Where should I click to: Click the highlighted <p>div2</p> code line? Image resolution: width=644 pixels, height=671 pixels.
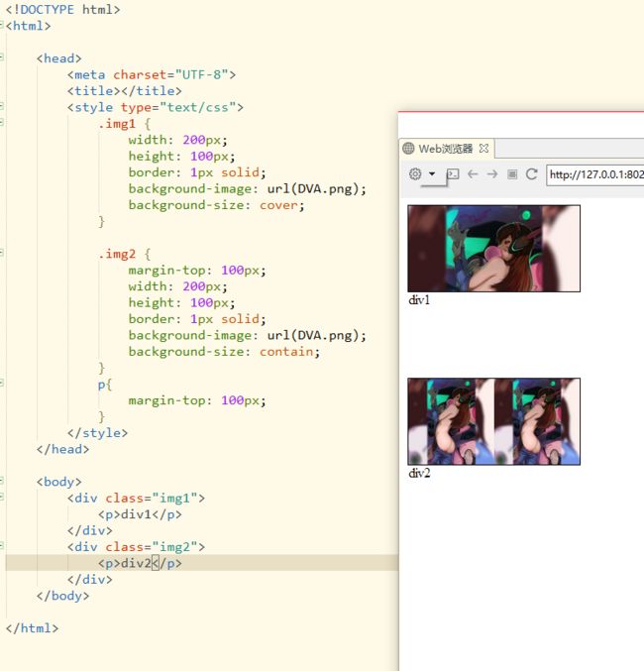point(140,563)
